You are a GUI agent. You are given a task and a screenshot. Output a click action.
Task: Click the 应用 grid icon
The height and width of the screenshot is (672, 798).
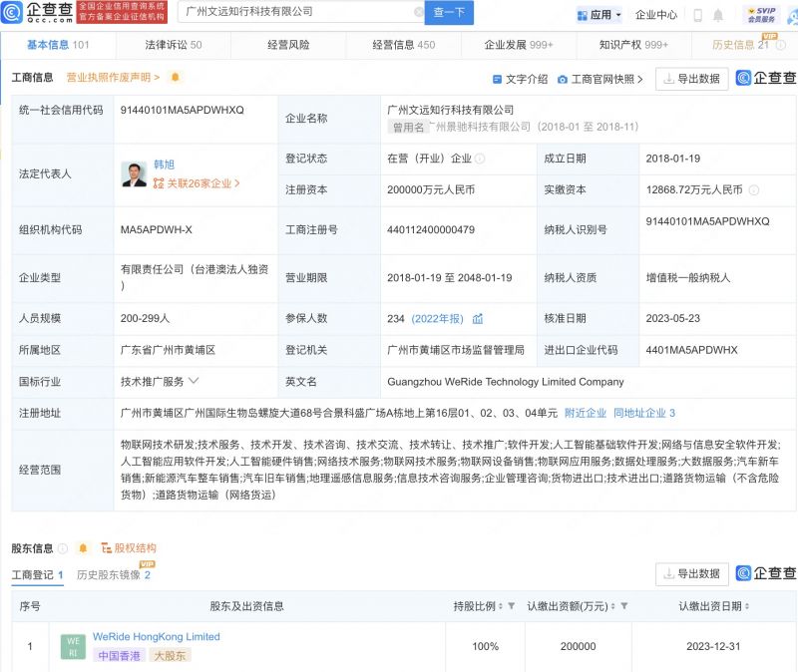pyautogui.click(x=582, y=16)
